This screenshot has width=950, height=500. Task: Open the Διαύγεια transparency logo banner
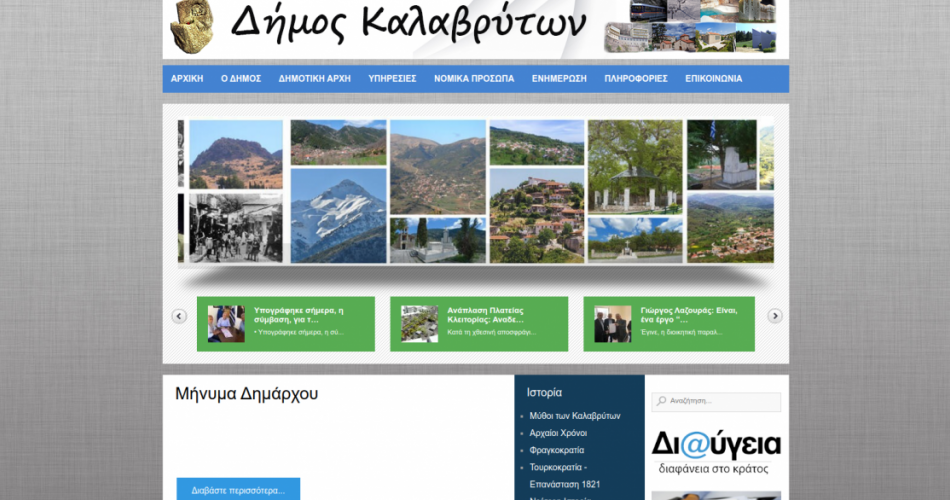[x=716, y=452]
